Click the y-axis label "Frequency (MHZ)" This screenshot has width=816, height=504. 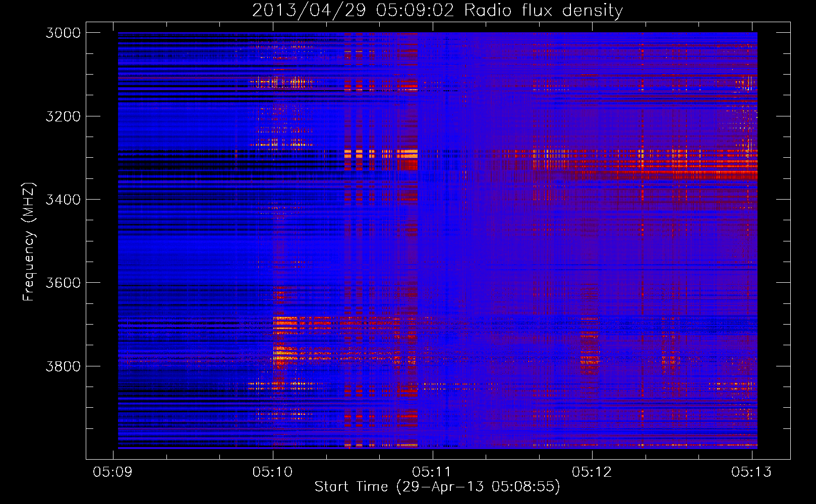pos(29,242)
